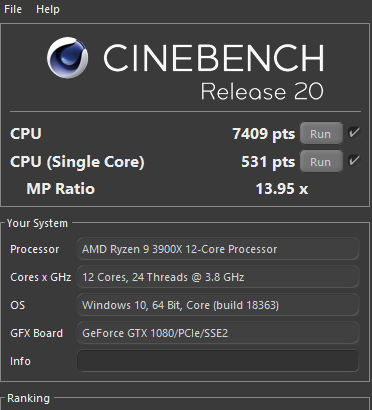Image resolution: width=372 pixels, height=410 pixels.
Task: Select the 7409 pts CPU score
Action: (x=264, y=134)
